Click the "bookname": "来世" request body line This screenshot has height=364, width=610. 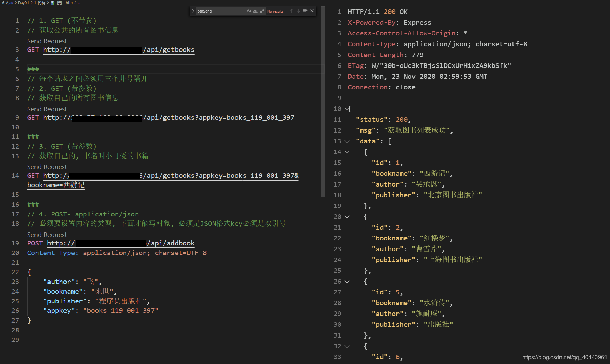[80, 292]
